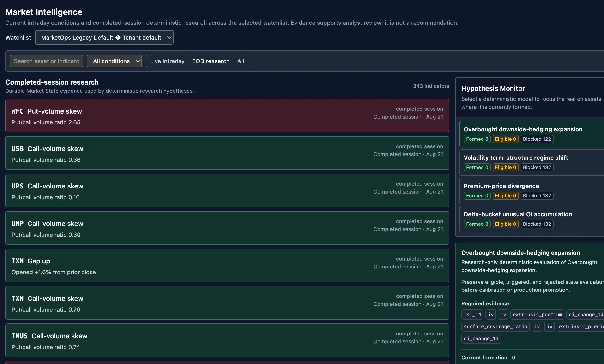This screenshot has width=604, height=364.
Task: Open the TXN Call-volume skew card
Action: point(227,303)
